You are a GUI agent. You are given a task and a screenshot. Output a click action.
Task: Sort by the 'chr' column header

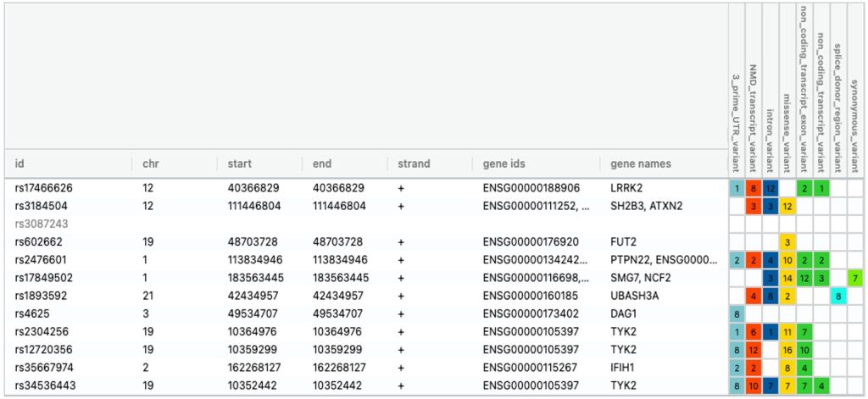[x=151, y=163]
